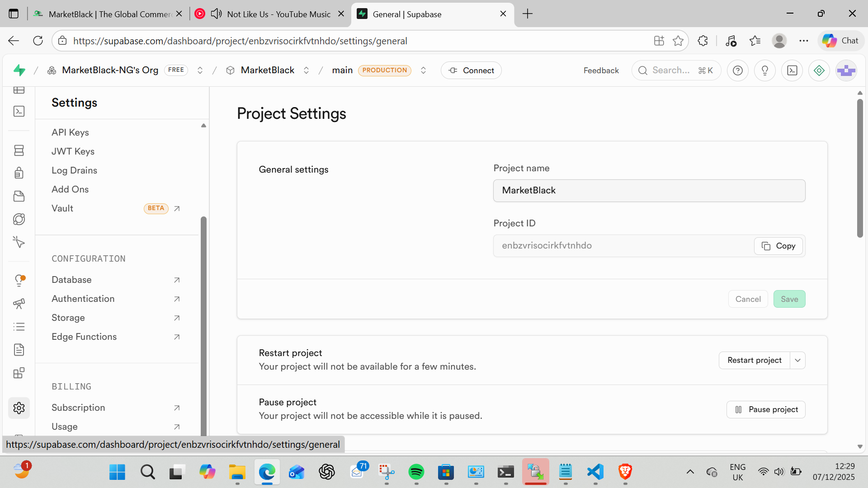Open Advisors lightbulb icon in sidebar
The height and width of the screenshot is (488, 868).
19,280
